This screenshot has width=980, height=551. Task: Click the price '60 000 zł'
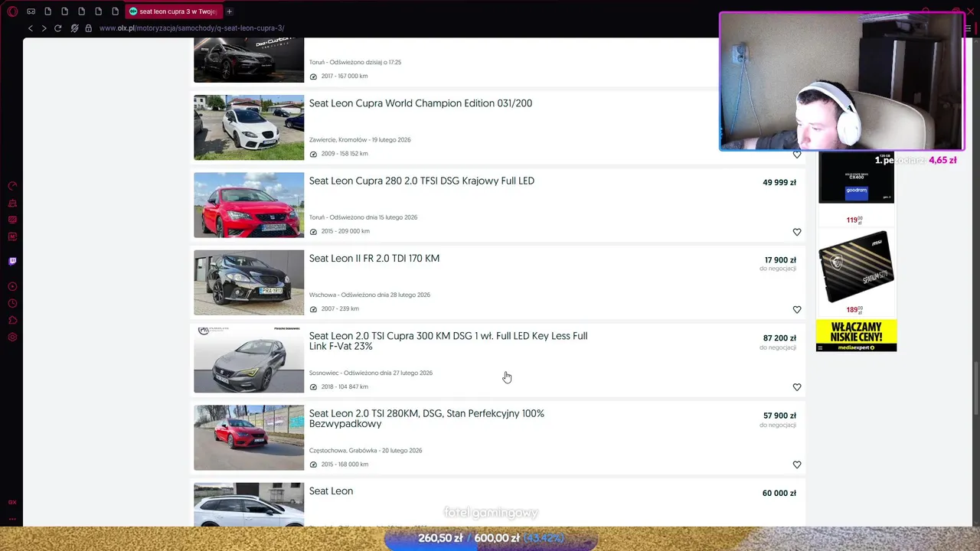(779, 494)
